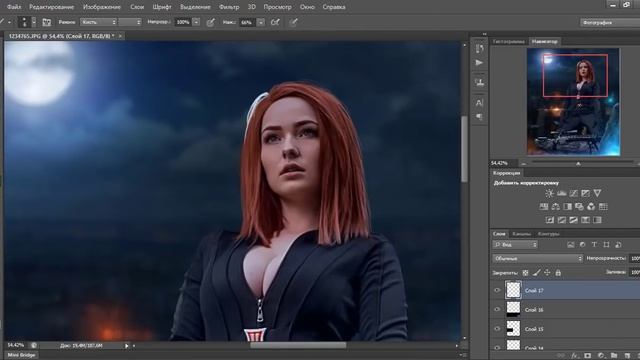This screenshot has width=640, height=360.
Task: Open the Clone Source stamp icon in the dock
Action: pos(479,82)
